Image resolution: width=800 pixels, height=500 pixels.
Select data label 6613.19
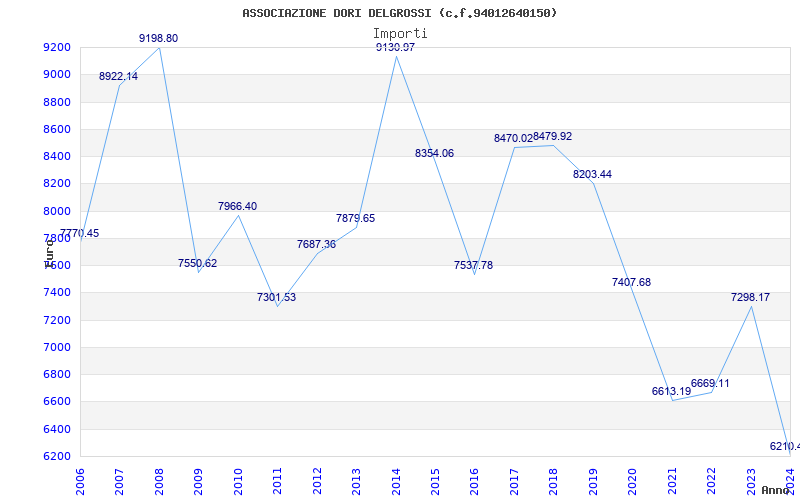tap(671, 391)
